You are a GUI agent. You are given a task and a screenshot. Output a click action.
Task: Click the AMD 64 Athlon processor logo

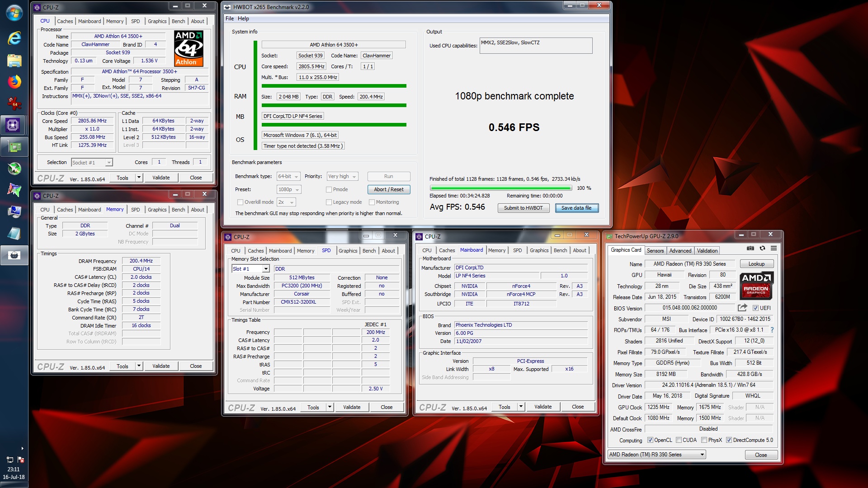tap(189, 48)
